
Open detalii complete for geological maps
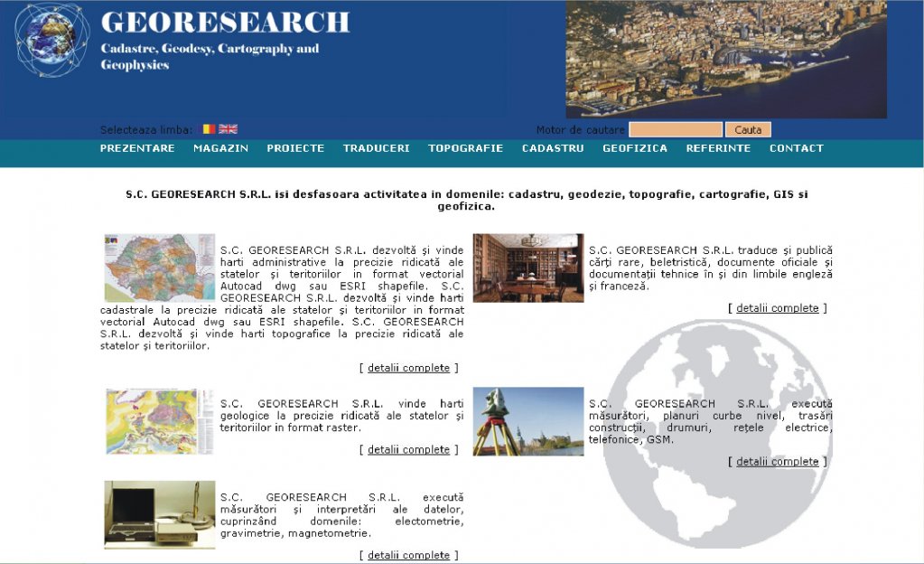(408, 449)
